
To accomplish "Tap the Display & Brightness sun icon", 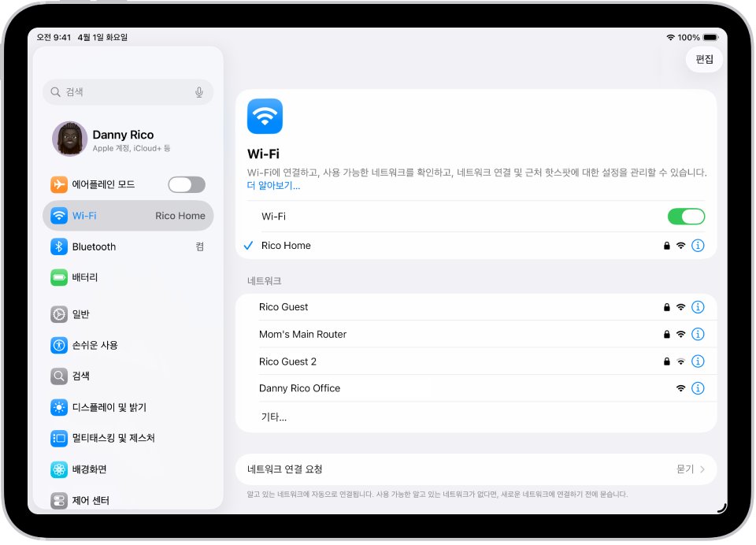I will [x=59, y=407].
